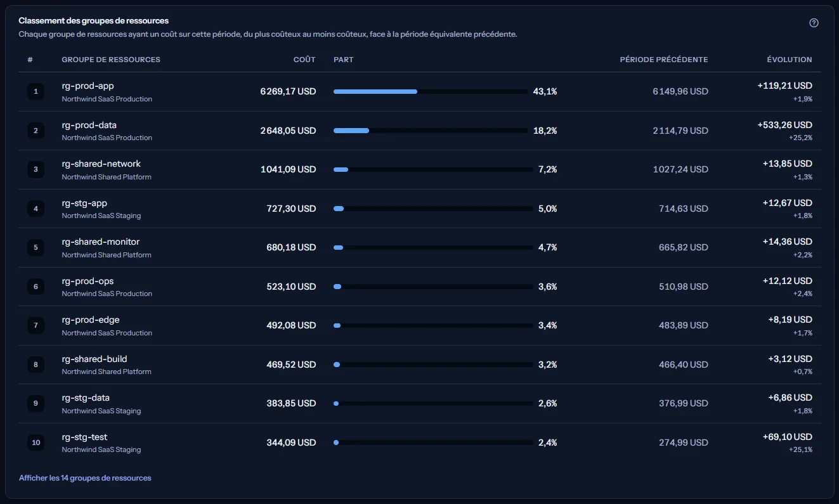This screenshot has height=504, width=839.
Task: Select the rg-prod-data resource group
Action: tap(89, 125)
